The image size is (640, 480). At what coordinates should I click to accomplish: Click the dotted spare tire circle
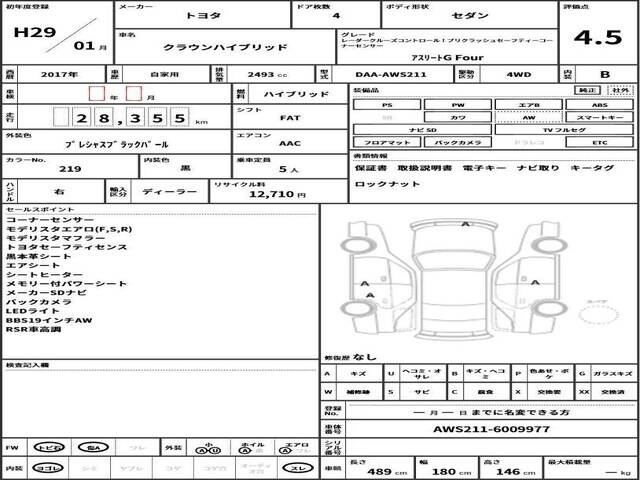(x=599, y=312)
